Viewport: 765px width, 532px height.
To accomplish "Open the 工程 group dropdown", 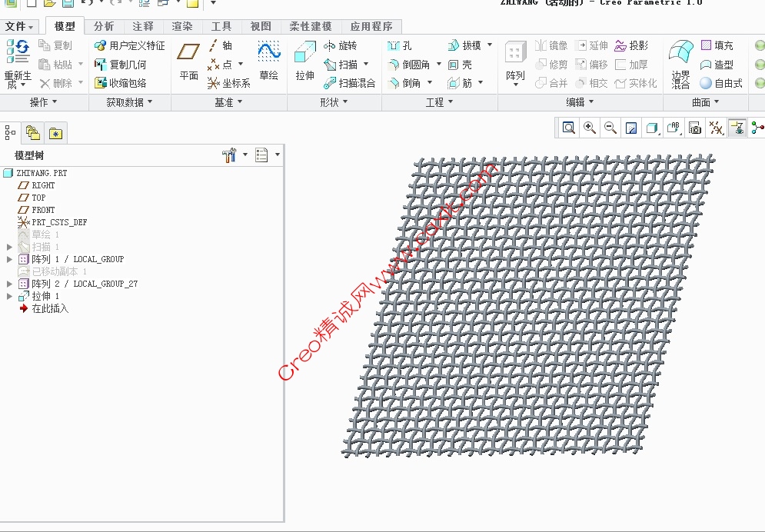I will pyautogui.click(x=439, y=102).
